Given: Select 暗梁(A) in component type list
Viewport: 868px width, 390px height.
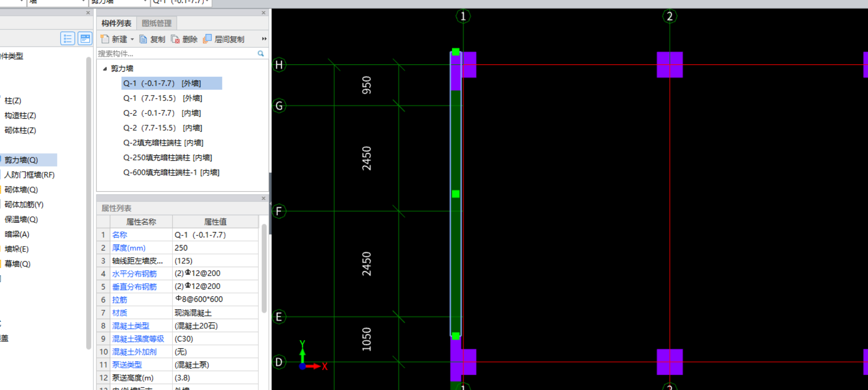Looking at the screenshot, I should pyautogui.click(x=17, y=234).
